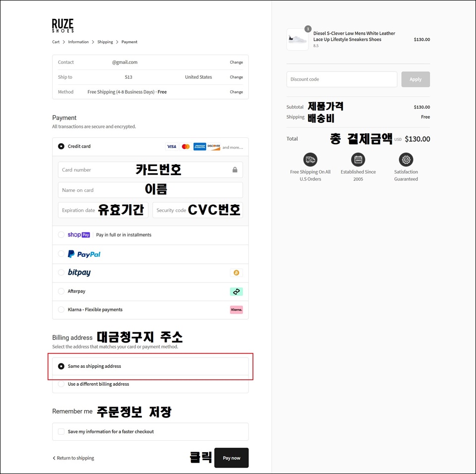Click Return to shipping link
This screenshot has height=474, width=476.
[x=73, y=458]
